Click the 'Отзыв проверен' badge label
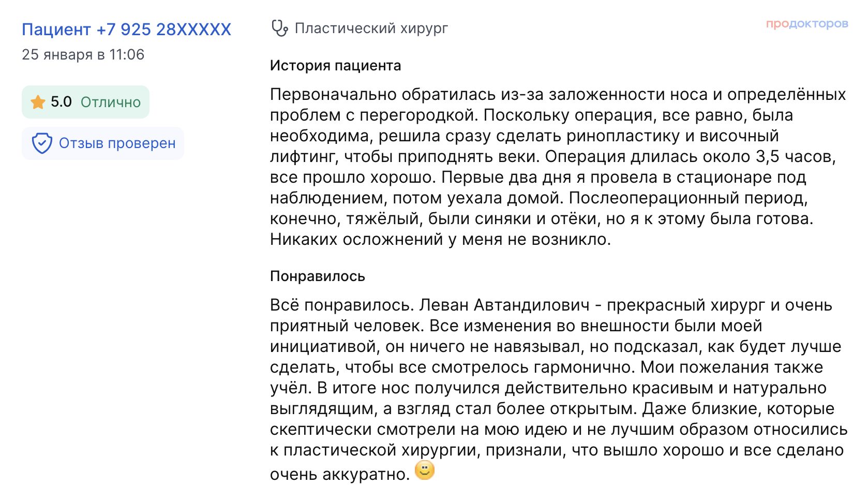 pos(117,143)
